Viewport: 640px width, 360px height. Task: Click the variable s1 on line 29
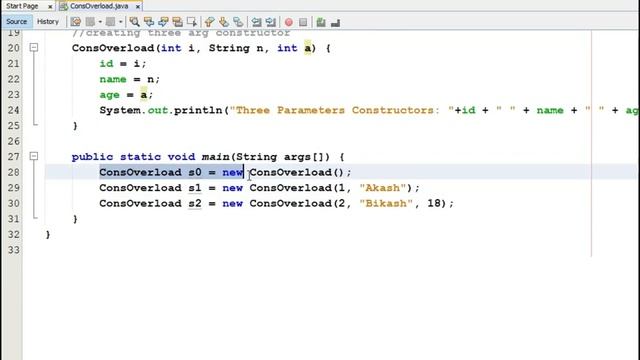195,188
